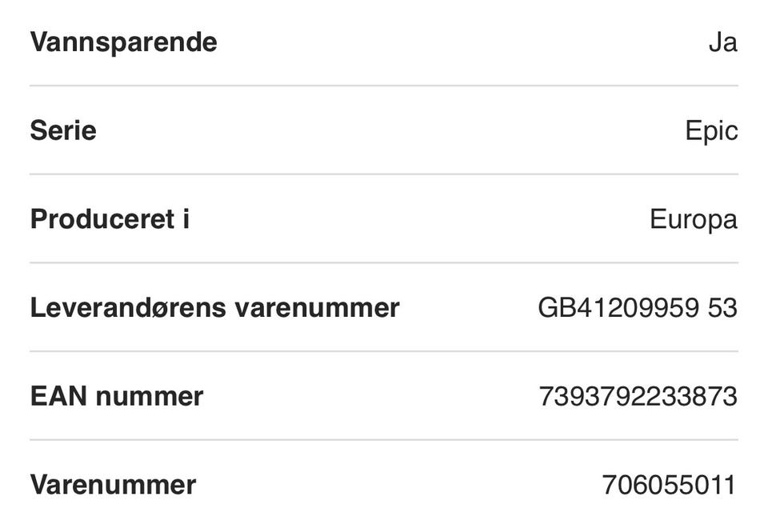Click the divider above the EAN nummer row
This screenshot has width=768, height=532.
(384, 351)
